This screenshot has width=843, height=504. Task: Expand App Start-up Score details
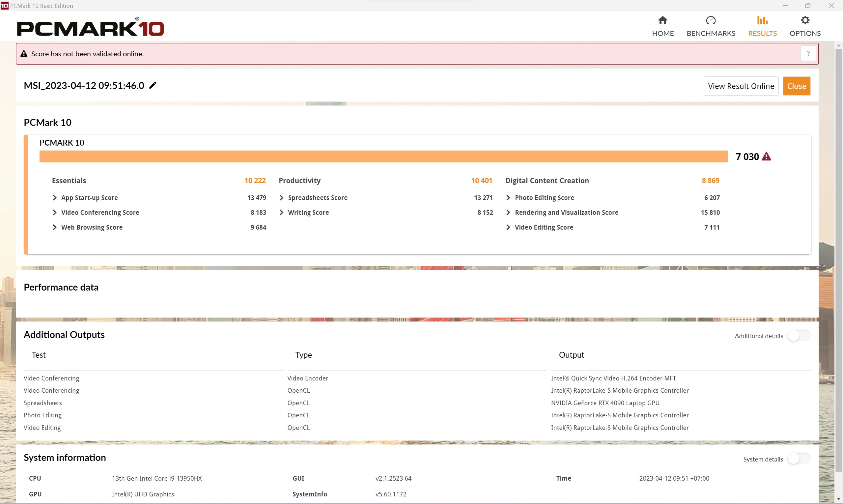(x=54, y=198)
